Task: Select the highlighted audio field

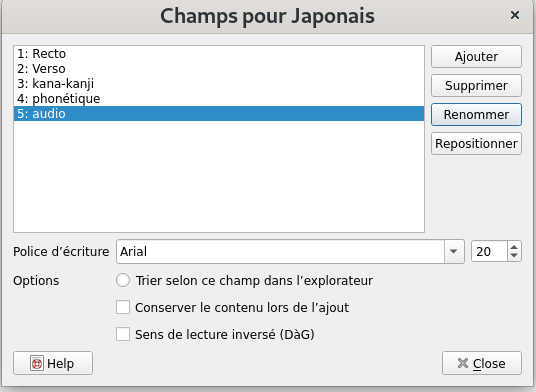Action: coord(219,113)
